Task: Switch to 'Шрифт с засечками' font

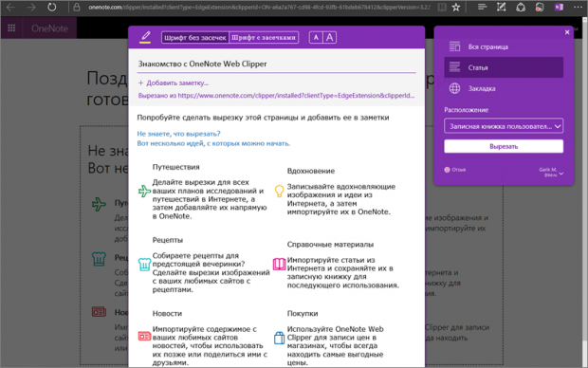Action: (264, 38)
